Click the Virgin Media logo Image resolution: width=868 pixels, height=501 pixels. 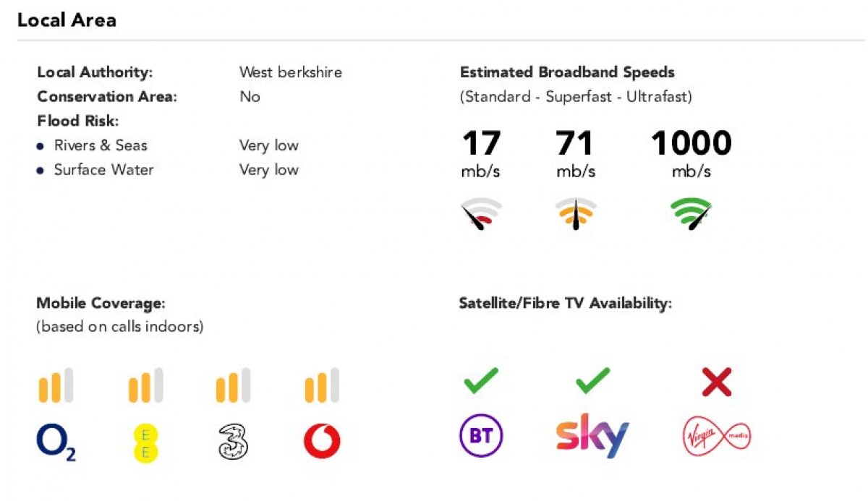tap(717, 437)
